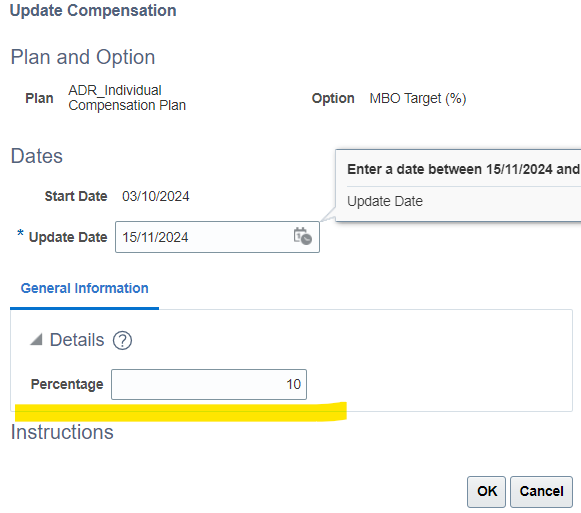Click the Details help question mark icon
Viewport: 581px width, 513px height.
122,340
